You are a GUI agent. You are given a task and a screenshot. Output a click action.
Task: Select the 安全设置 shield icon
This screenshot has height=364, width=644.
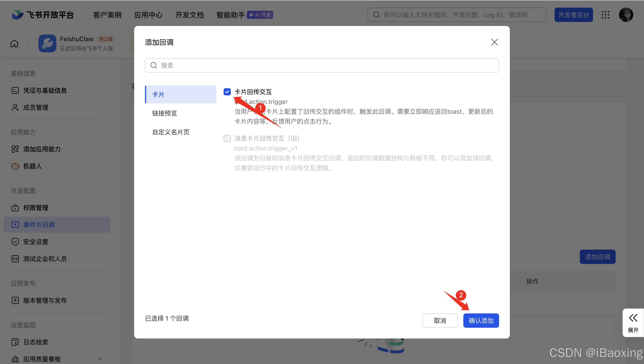tap(15, 242)
